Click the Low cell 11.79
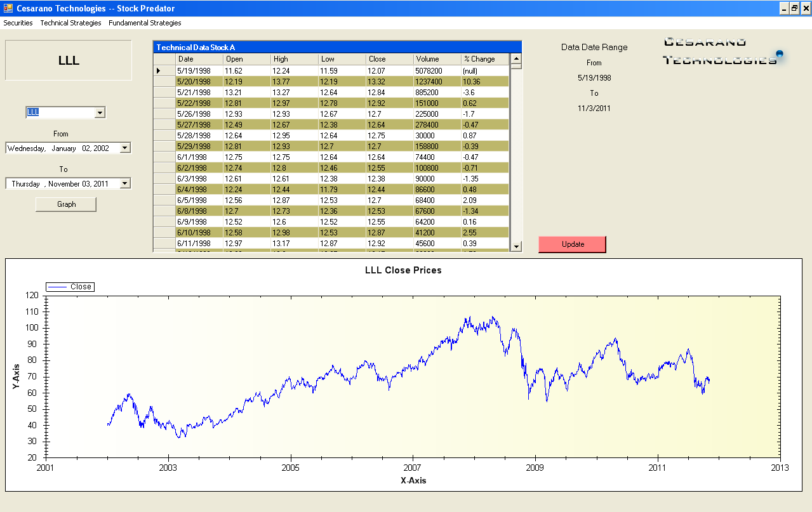 tap(342, 189)
